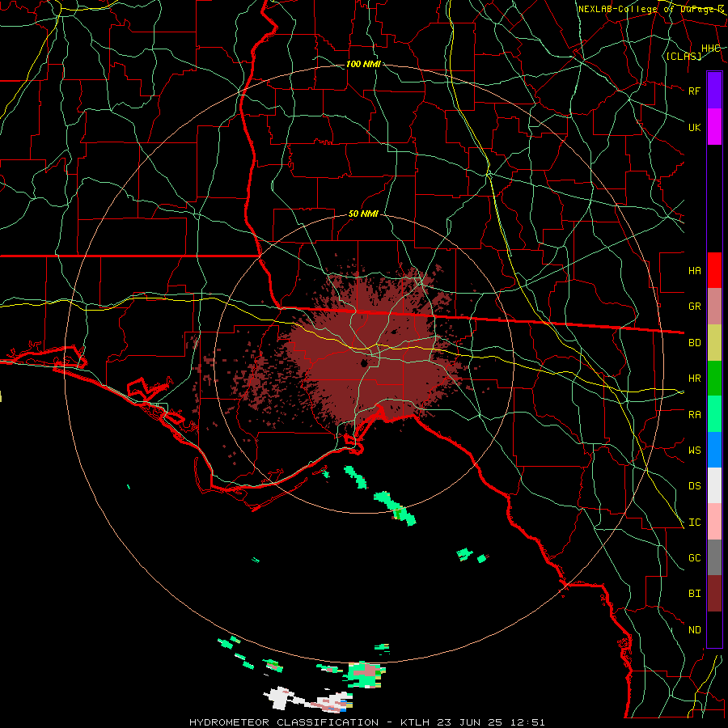Click the BD yellow legend swatch
Image resolution: width=728 pixels, height=728 pixels.
click(x=714, y=342)
